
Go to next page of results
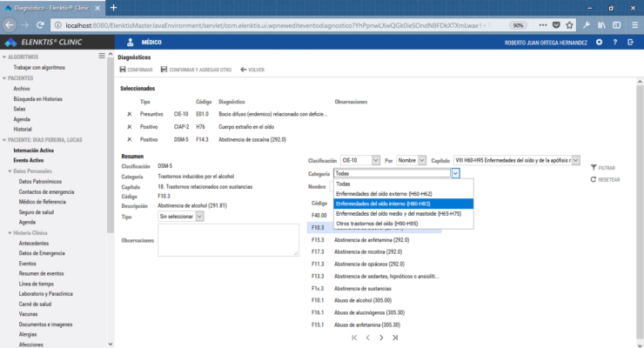coord(382,337)
